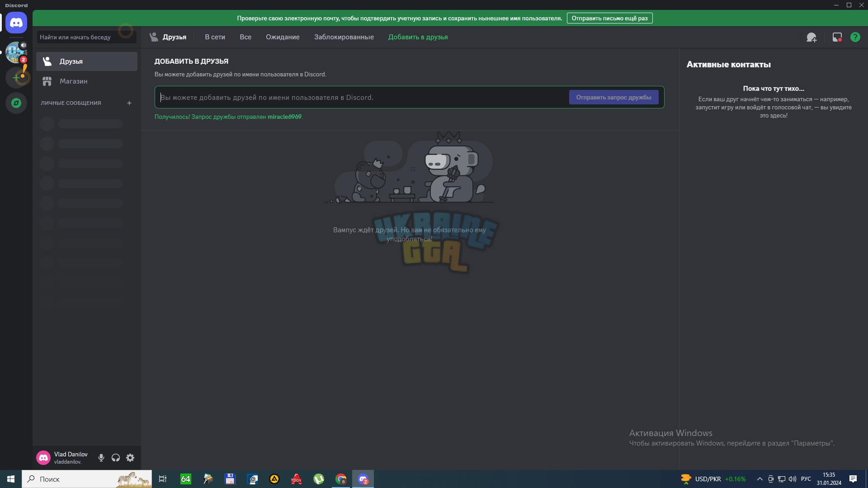Toggle microphone mute in user panel
The height and width of the screenshot is (488, 868).
(101, 458)
